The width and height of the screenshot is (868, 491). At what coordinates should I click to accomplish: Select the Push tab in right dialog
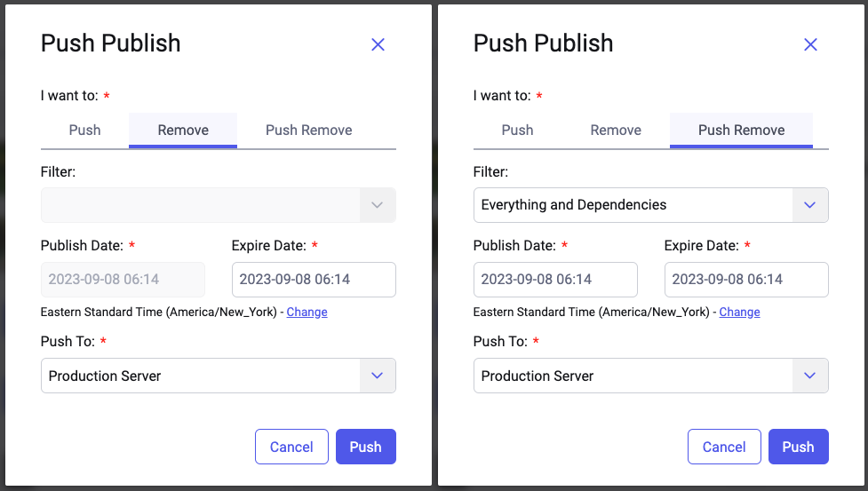[x=517, y=130]
